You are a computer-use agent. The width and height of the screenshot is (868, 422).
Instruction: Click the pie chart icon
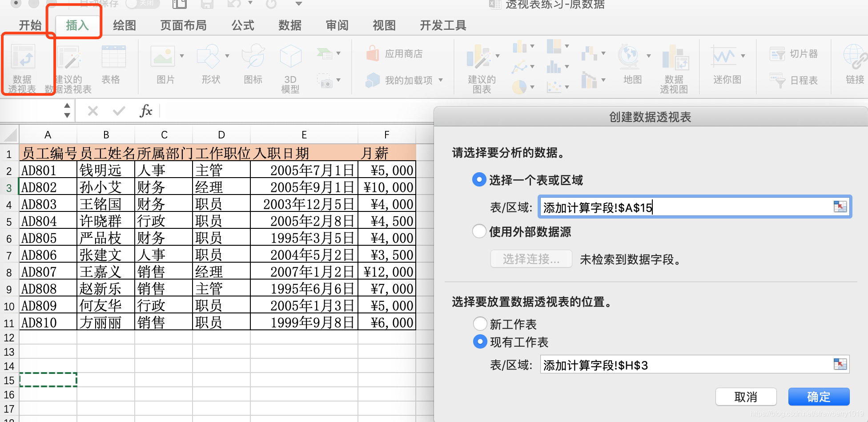(519, 87)
